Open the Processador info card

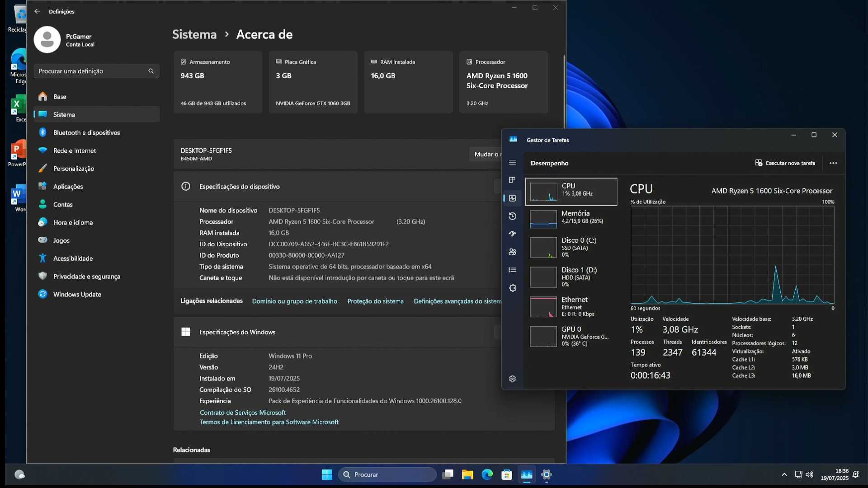pyautogui.click(x=504, y=82)
